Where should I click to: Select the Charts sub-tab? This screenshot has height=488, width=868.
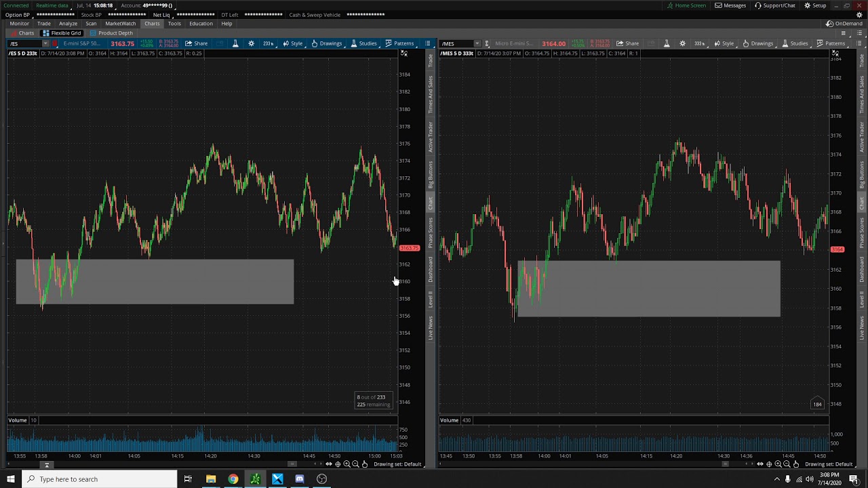[x=22, y=33]
